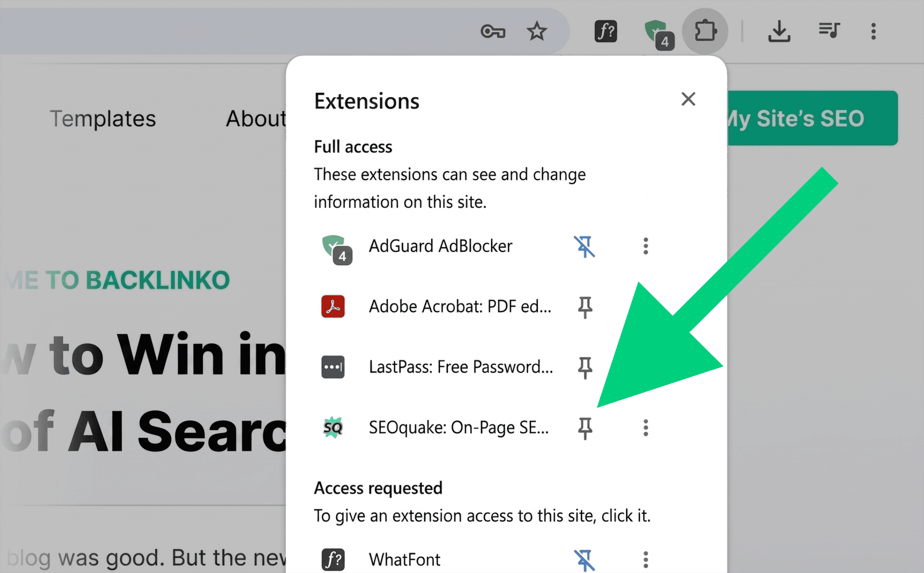The image size is (924, 573).
Task: Open the media controls playlist icon
Action: point(829,30)
